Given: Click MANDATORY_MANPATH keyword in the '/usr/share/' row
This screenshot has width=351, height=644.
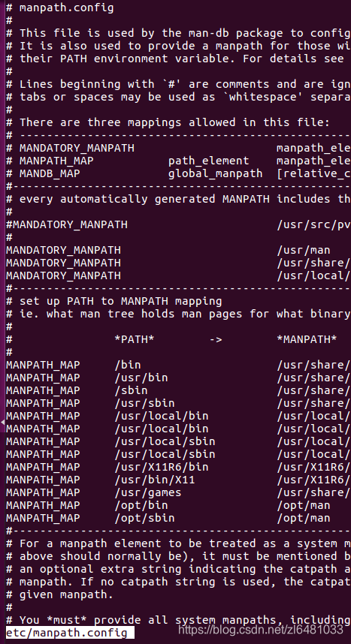Looking at the screenshot, I should pyautogui.click(x=63, y=263).
